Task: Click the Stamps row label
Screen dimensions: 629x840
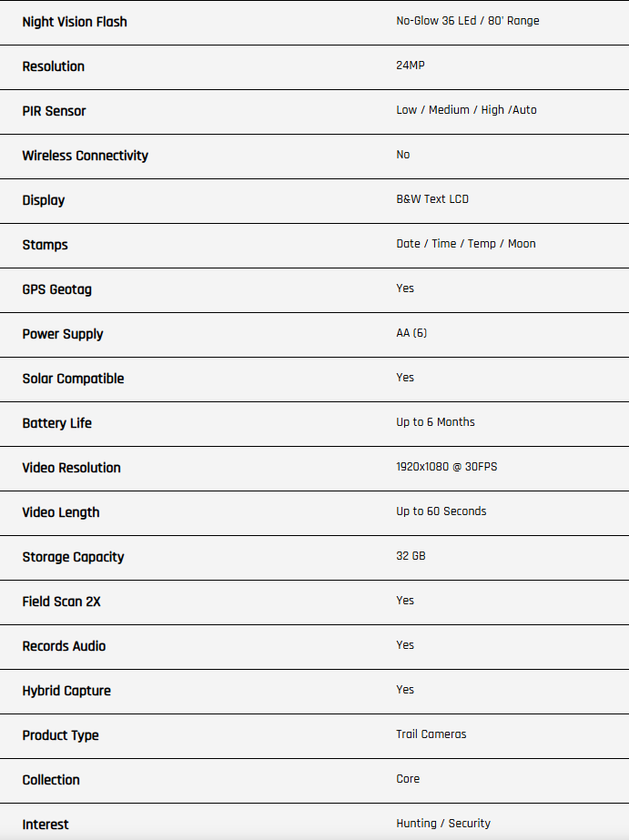Action: 46,245
